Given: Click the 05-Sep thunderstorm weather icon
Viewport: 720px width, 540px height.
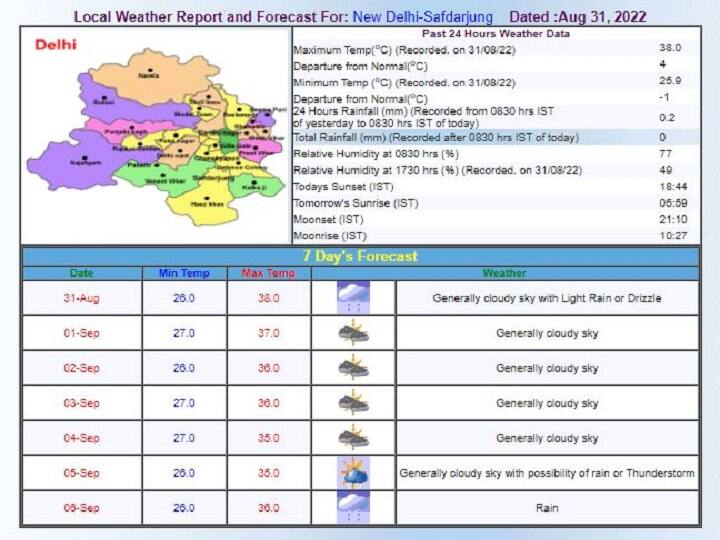Looking at the screenshot, I should click(353, 472).
